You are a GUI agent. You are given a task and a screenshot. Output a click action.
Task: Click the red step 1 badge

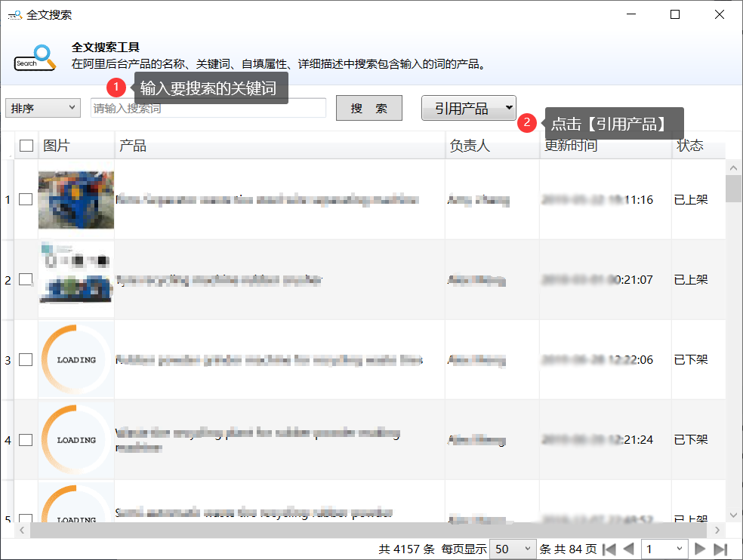116,88
